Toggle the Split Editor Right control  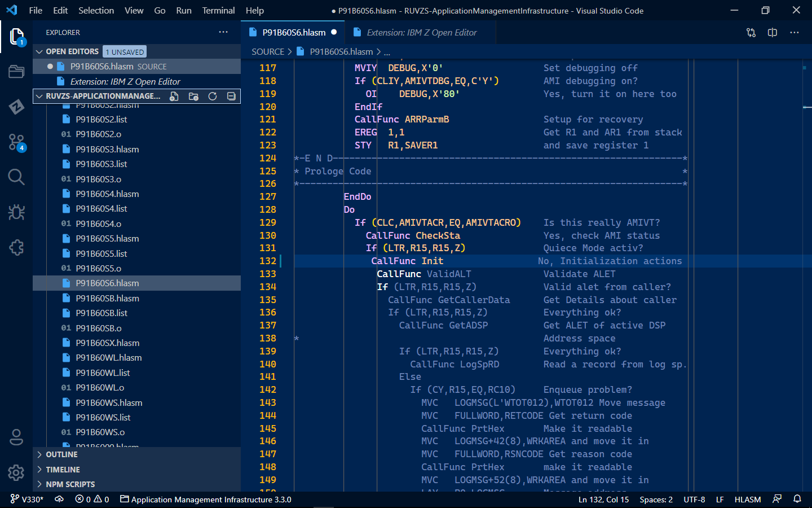pyautogui.click(x=772, y=33)
